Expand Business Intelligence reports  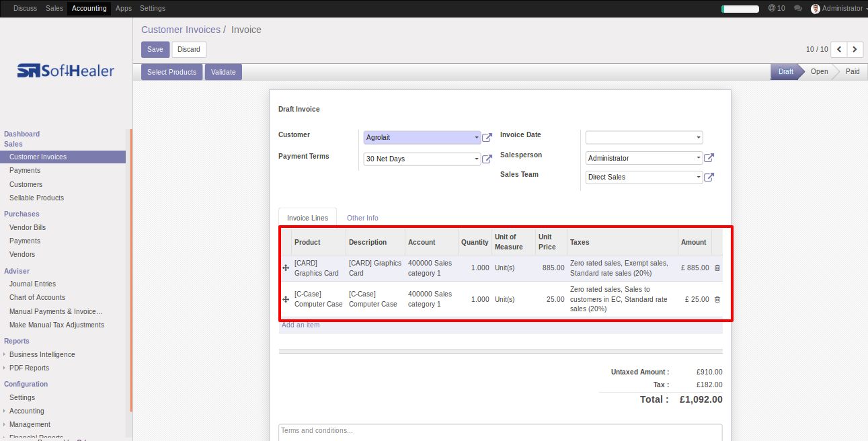[x=42, y=354]
